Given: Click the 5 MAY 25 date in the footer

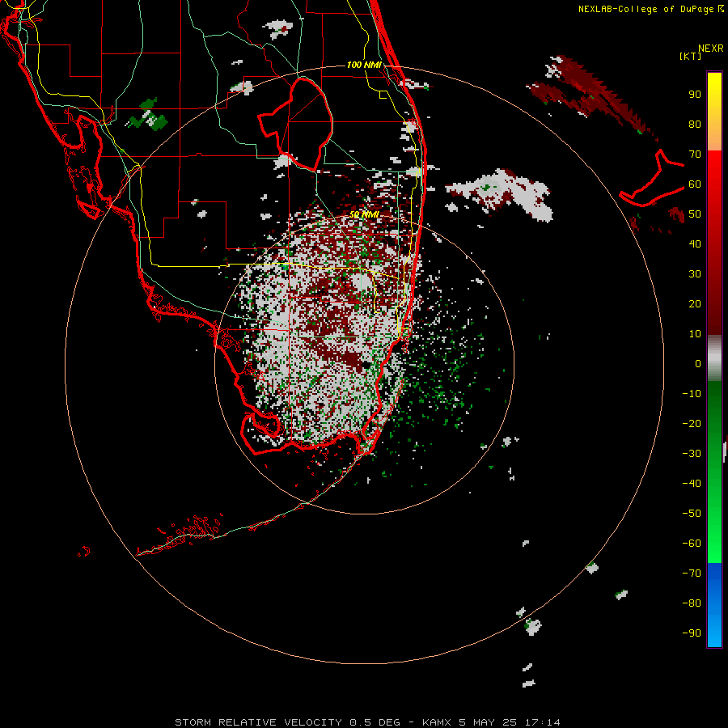Looking at the screenshot, I should 488,722.
